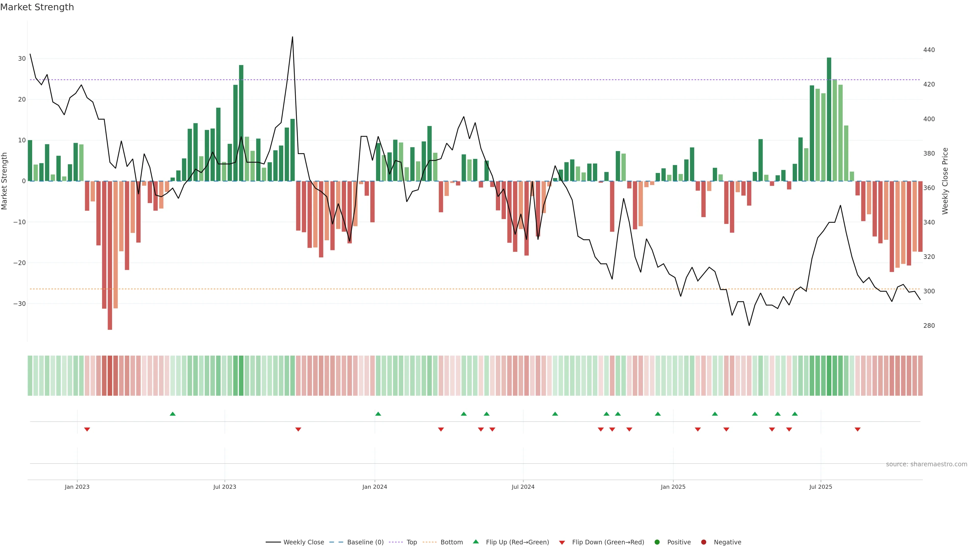
Task: Click the red Flip Down legend triangle
Action: [x=562, y=543]
